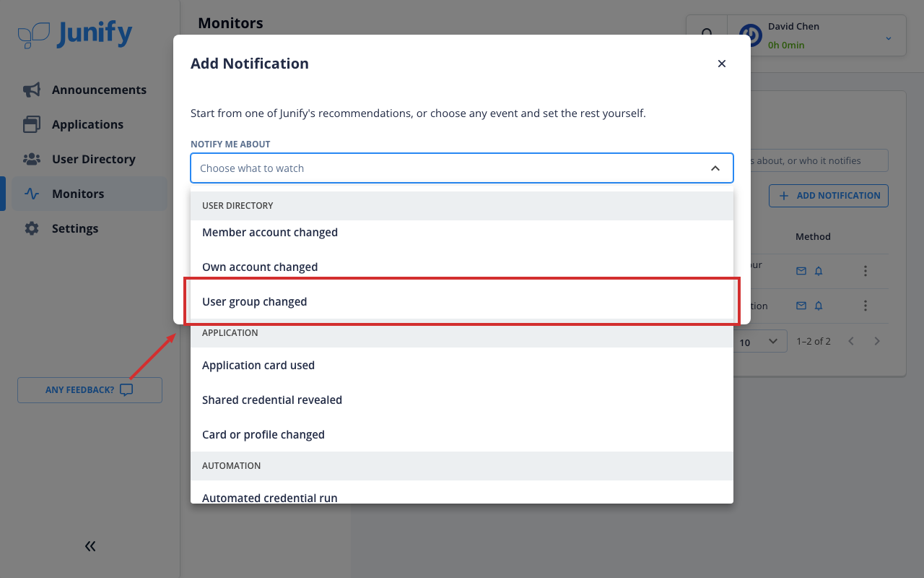Choose 'Application card used' option
This screenshot has height=578, width=924.
click(462, 365)
